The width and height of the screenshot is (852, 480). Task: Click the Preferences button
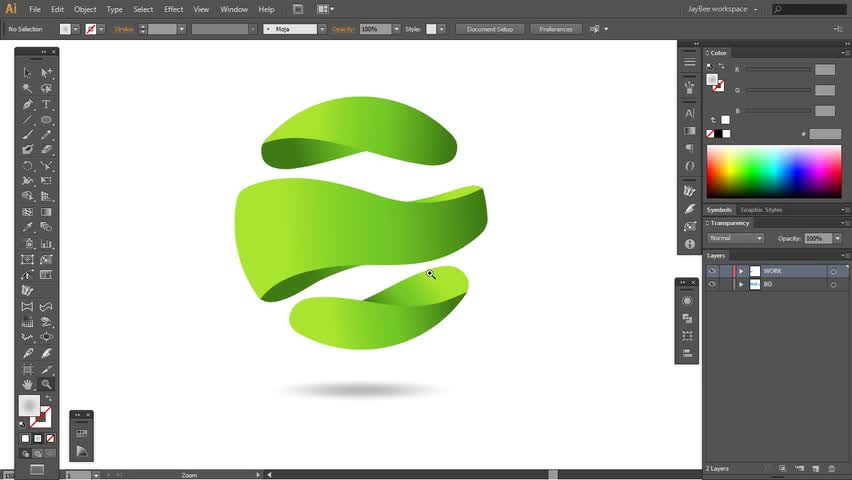(555, 29)
